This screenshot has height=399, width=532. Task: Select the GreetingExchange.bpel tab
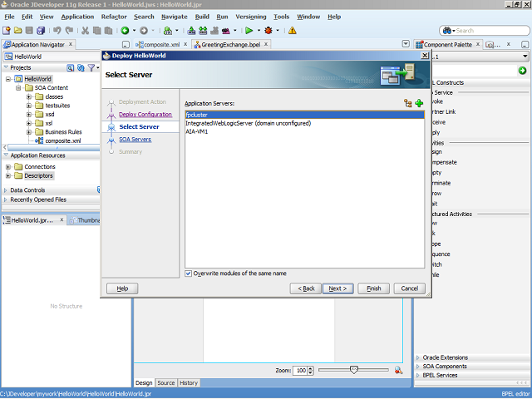coord(231,44)
